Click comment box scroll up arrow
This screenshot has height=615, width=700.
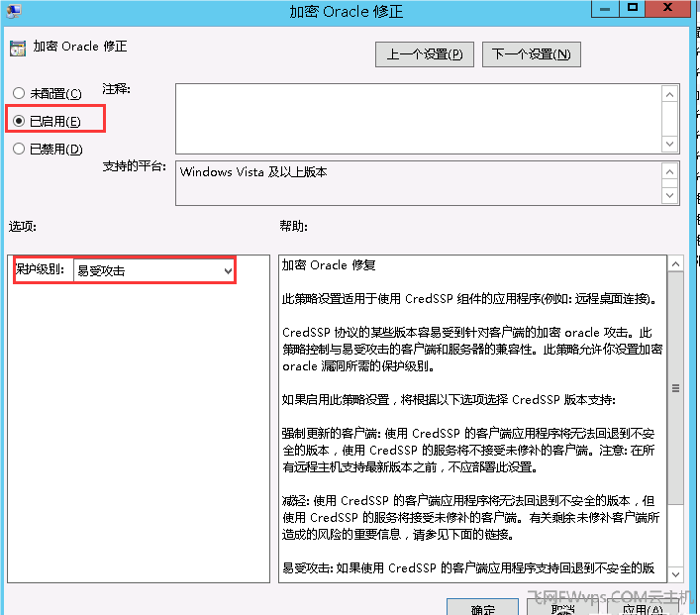pyautogui.click(x=669, y=94)
